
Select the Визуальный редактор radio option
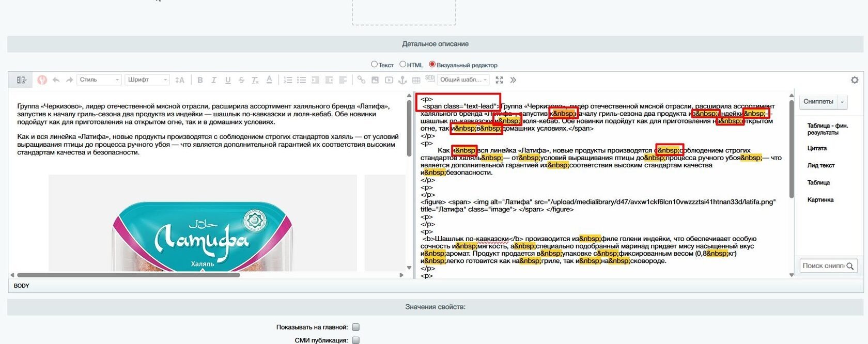pos(432,65)
